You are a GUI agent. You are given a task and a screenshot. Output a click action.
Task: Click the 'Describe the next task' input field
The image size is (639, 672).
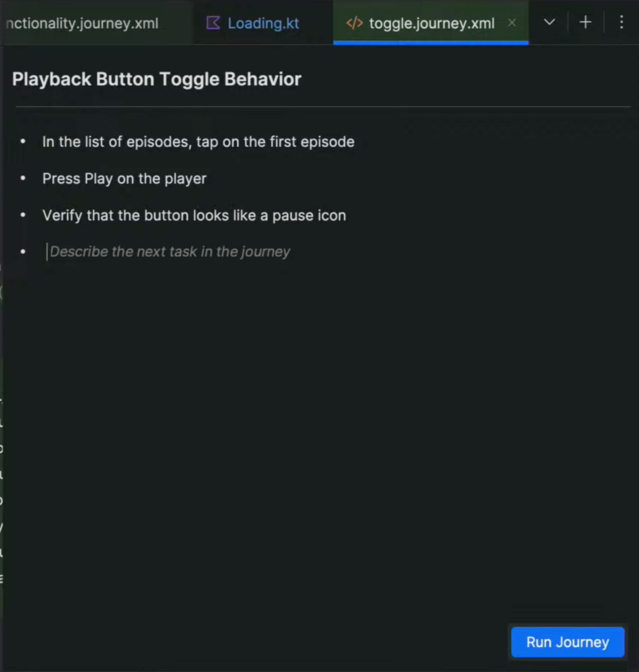(171, 252)
